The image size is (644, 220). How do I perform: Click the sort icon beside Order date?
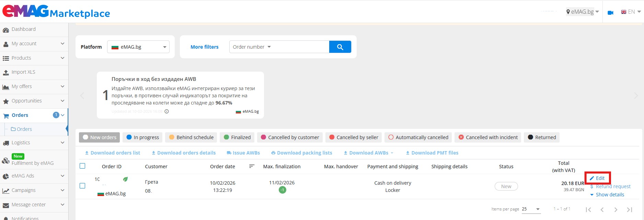click(252, 166)
